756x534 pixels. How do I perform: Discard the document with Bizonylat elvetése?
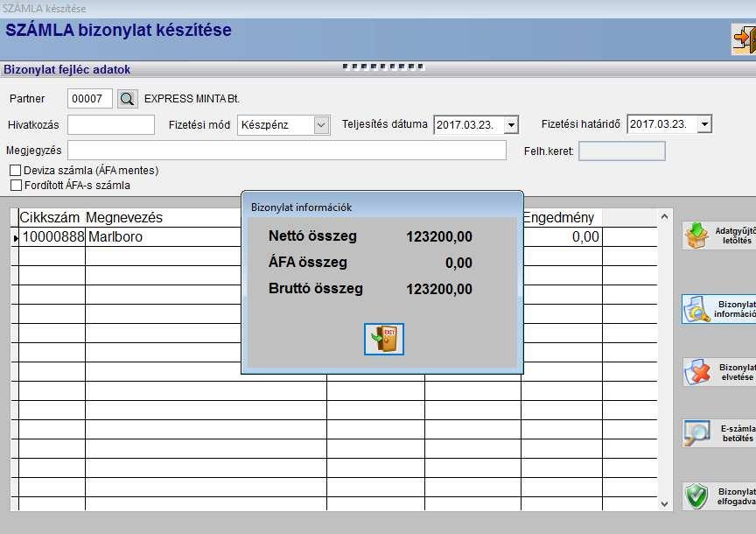click(x=719, y=372)
